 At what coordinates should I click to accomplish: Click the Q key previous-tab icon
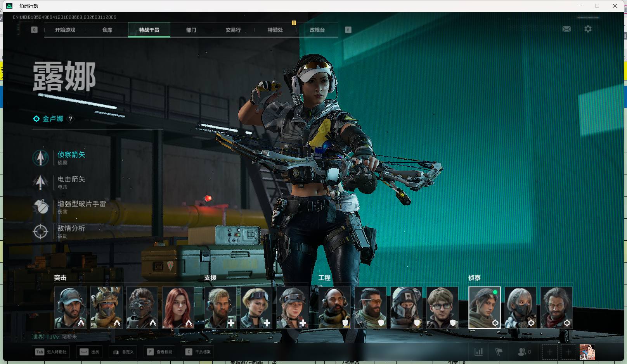[x=34, y=30]
